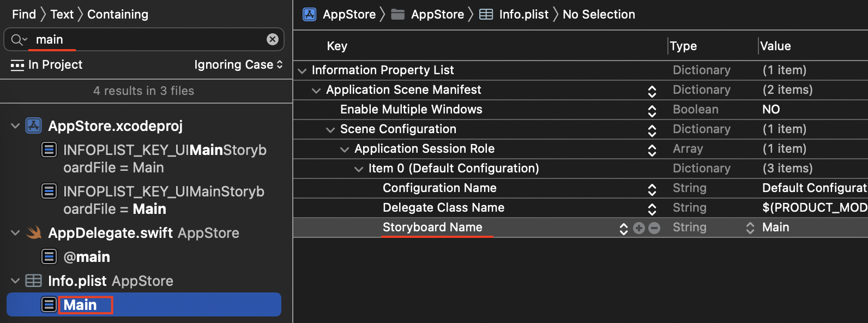This screenshot has width=868, height=323.
Task: Select the @main search result
Action: (x=87, y=257)
